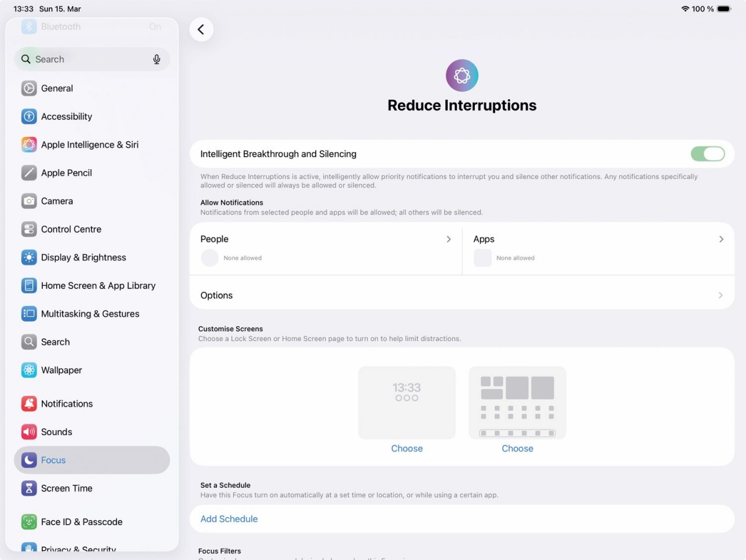This screenshot has height=560, width=746.
Task: Open the Options row chevron
Action: point(721,295)
